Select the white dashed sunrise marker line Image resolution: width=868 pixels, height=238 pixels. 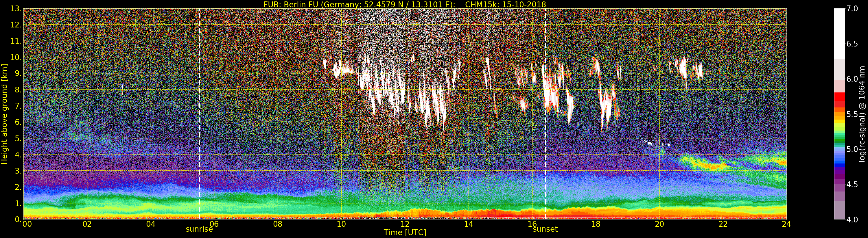click(x=200, y=114)
